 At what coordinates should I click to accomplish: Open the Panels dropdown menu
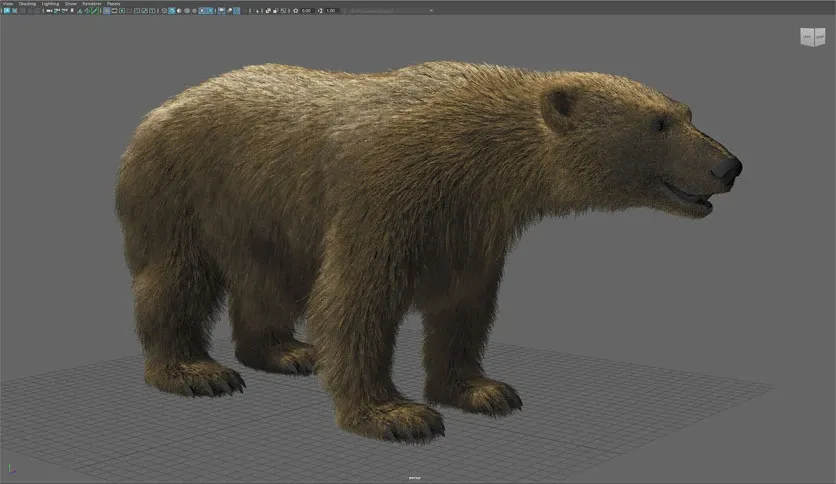[114, 4]
